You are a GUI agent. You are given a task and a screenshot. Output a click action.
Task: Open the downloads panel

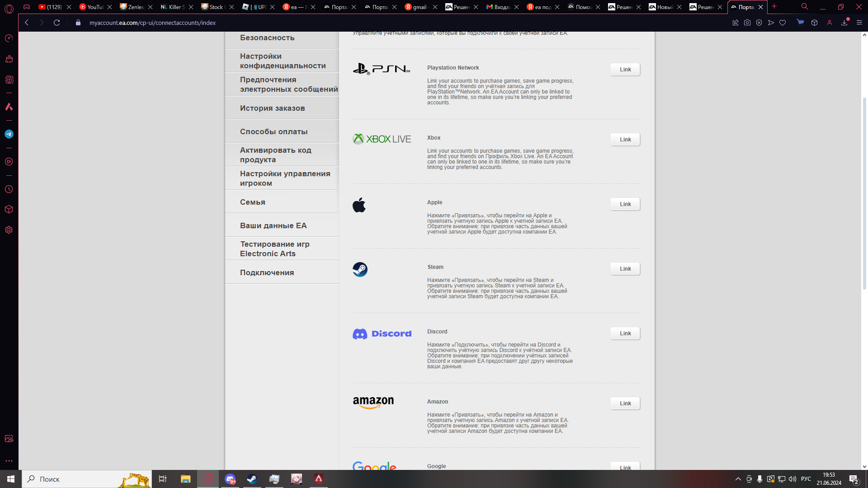pos(844,23)
